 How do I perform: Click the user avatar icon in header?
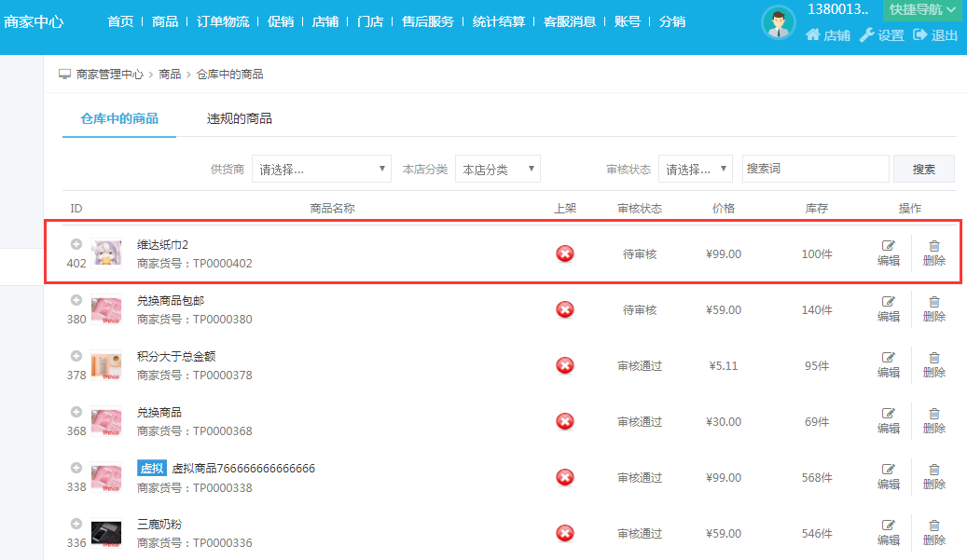(x=779, y=22)
